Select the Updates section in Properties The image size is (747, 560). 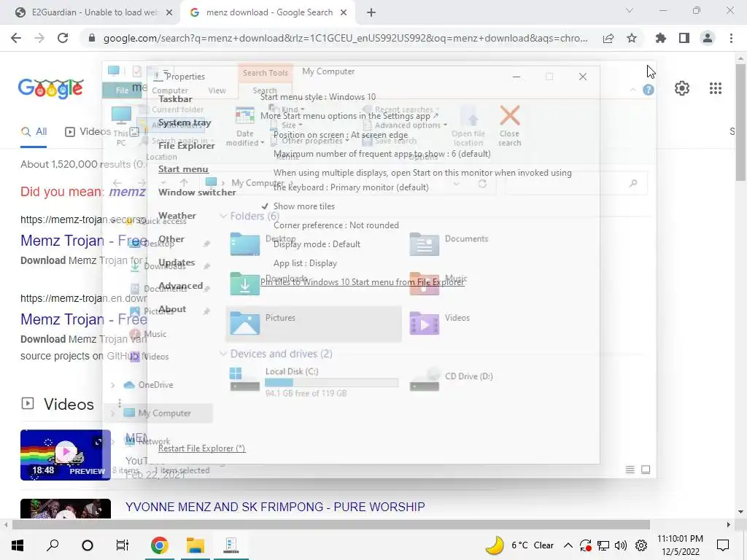177,262
